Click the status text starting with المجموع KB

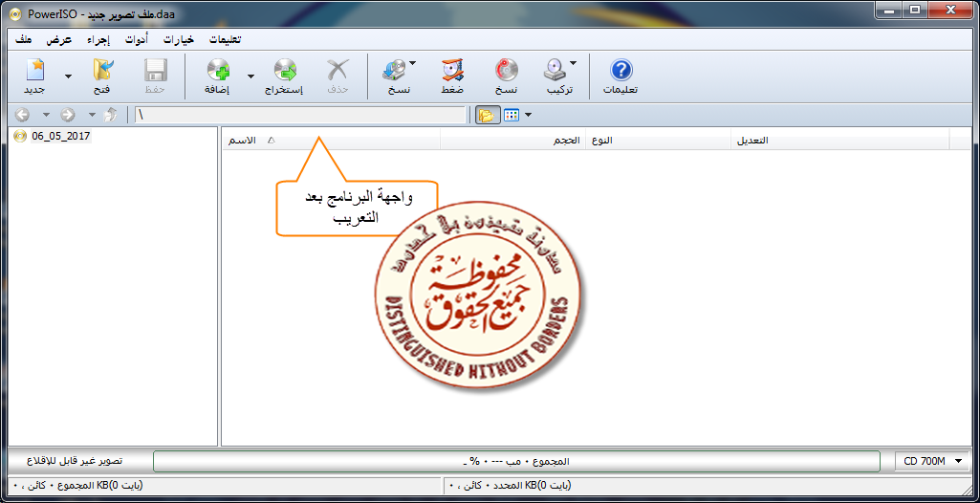[78, 485]
